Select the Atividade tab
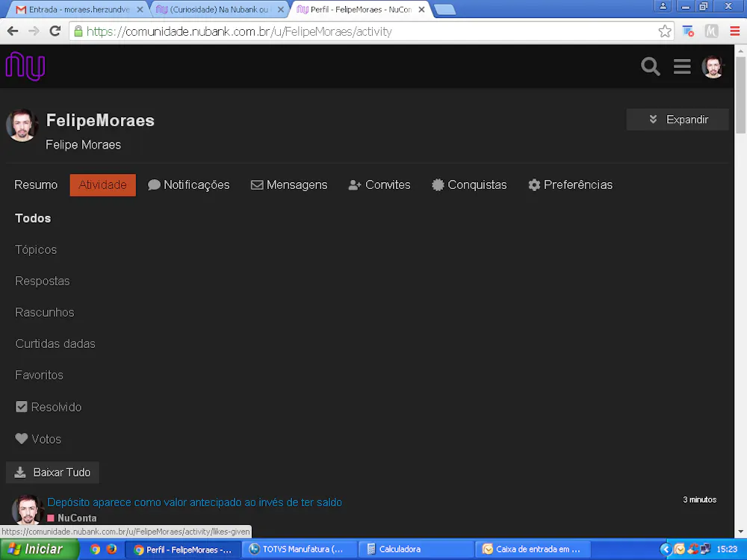This screenshot has width=747, height=560. 103,184
